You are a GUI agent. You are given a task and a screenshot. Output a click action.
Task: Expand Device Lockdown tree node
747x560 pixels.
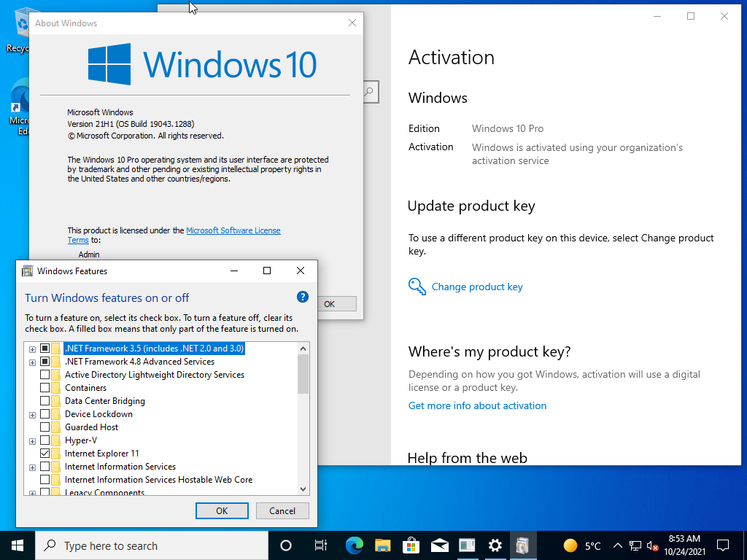[x=32, y=415]
